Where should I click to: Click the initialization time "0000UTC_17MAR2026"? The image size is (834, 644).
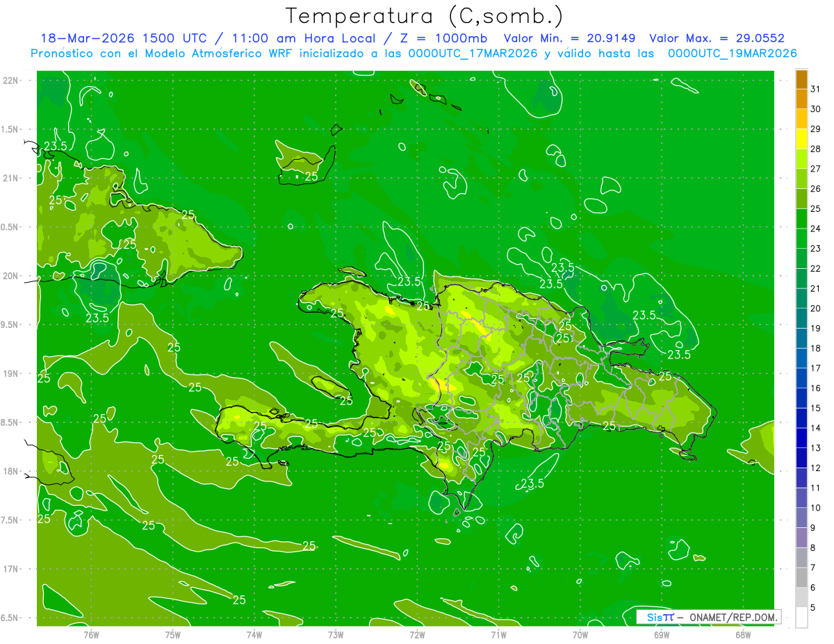(471, 53)
